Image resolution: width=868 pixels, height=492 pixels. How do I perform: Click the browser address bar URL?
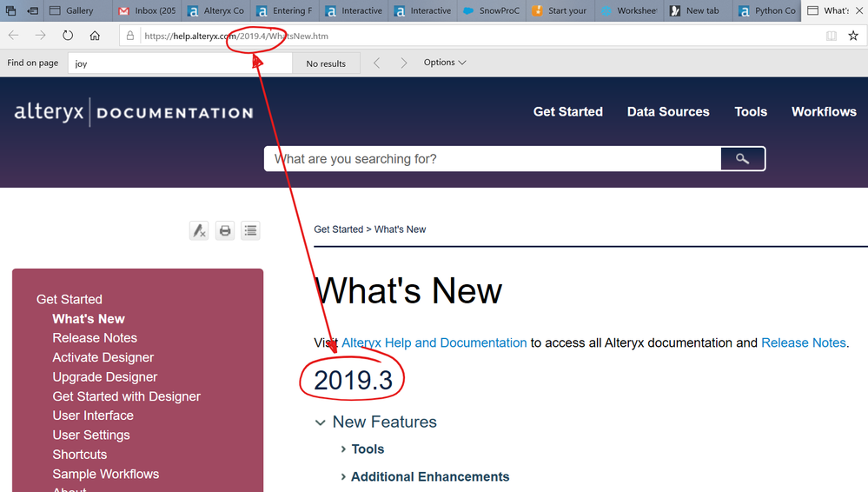tap(235, 36)
